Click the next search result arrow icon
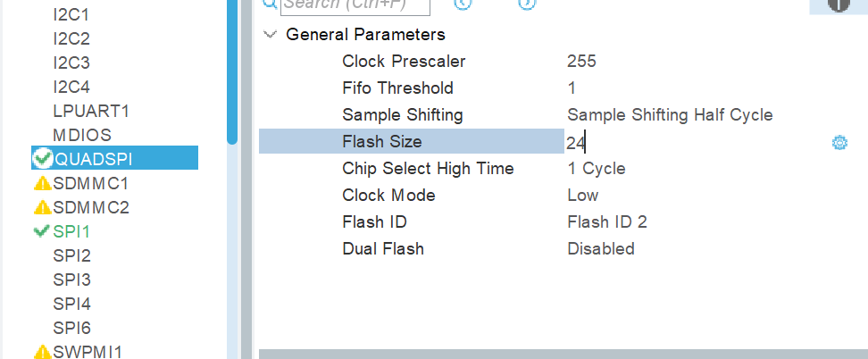Image resolution: width=868 pixels, height=359 pixels. 528,4
